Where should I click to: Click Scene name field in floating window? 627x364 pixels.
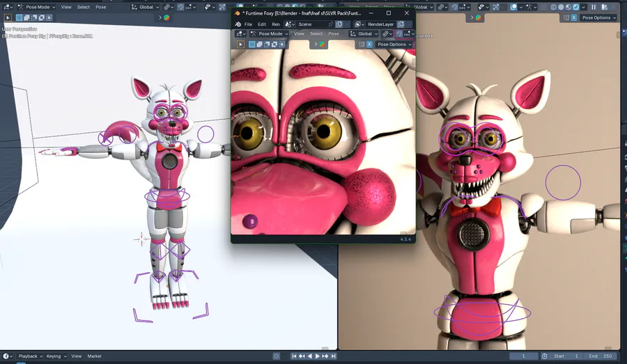311,24
